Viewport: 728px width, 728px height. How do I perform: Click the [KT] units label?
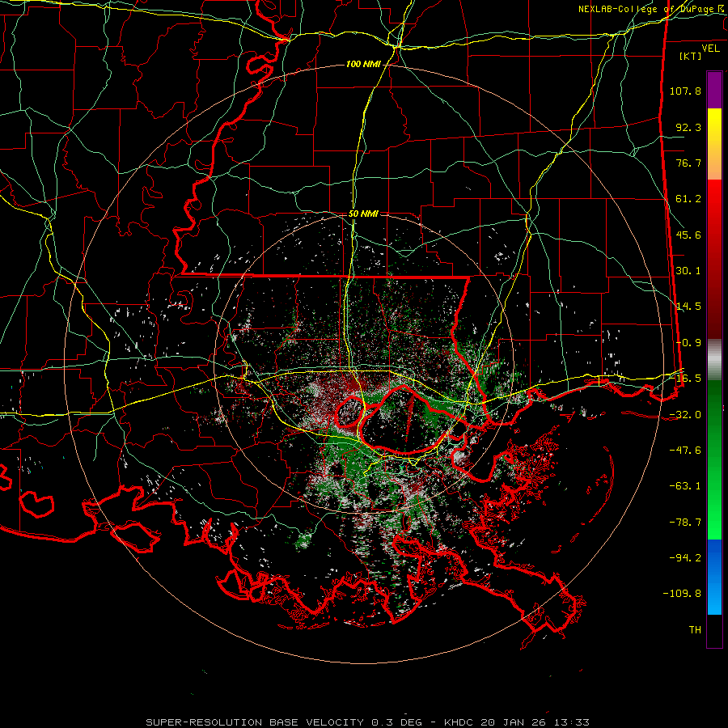[691, 56]
